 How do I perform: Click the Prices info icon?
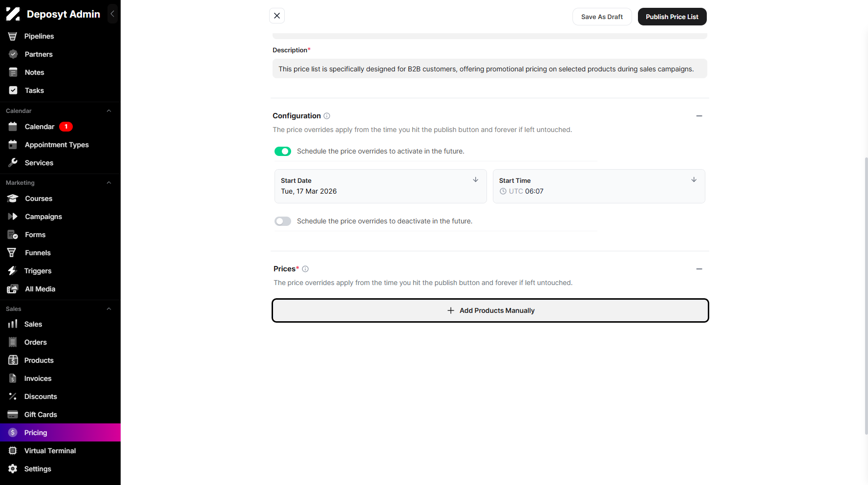click(x=305, y=269)
